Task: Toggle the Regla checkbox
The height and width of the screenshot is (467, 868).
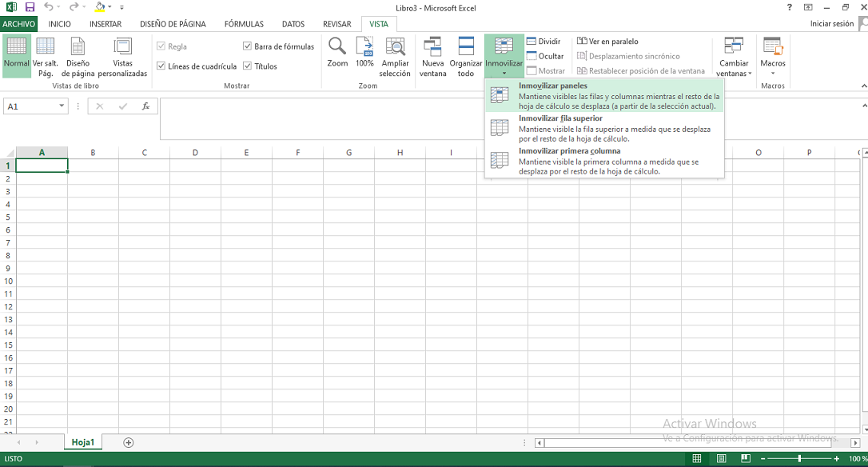Action: [x=161, y=46]
